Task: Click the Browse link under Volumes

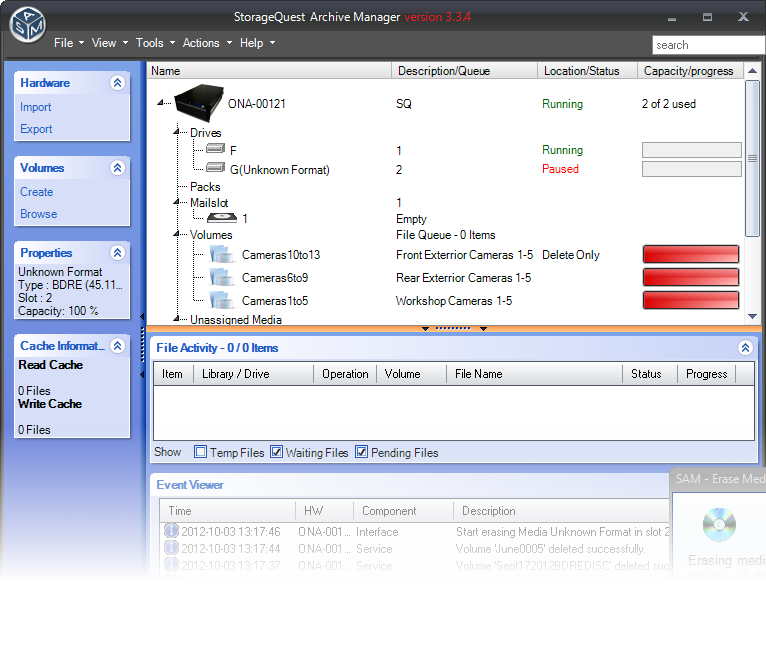Action: pyautogui.click(x=39, y=214)
